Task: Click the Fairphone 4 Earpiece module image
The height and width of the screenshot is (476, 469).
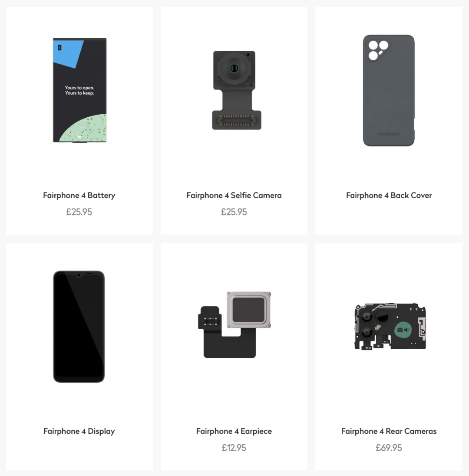Action: 234,325
